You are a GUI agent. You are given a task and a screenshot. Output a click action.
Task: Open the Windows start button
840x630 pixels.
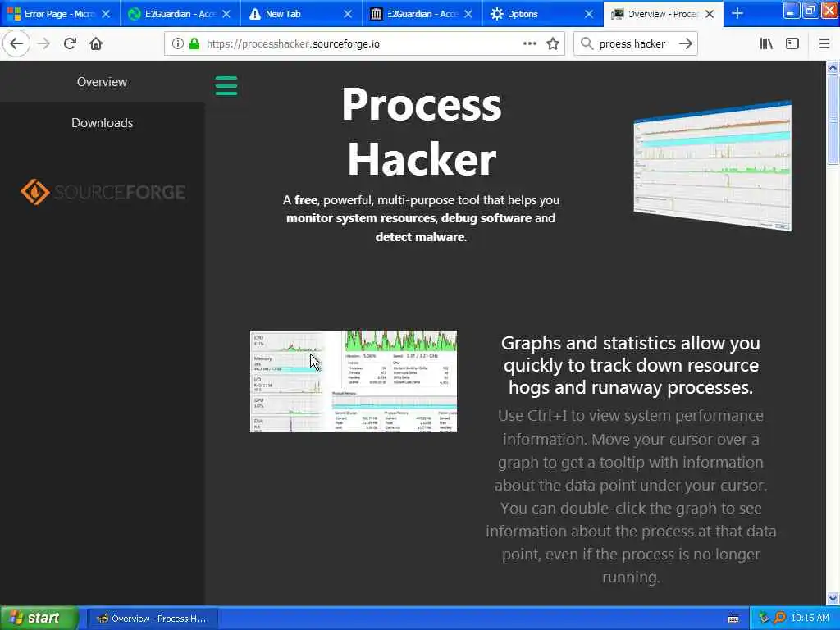point(39,619)
